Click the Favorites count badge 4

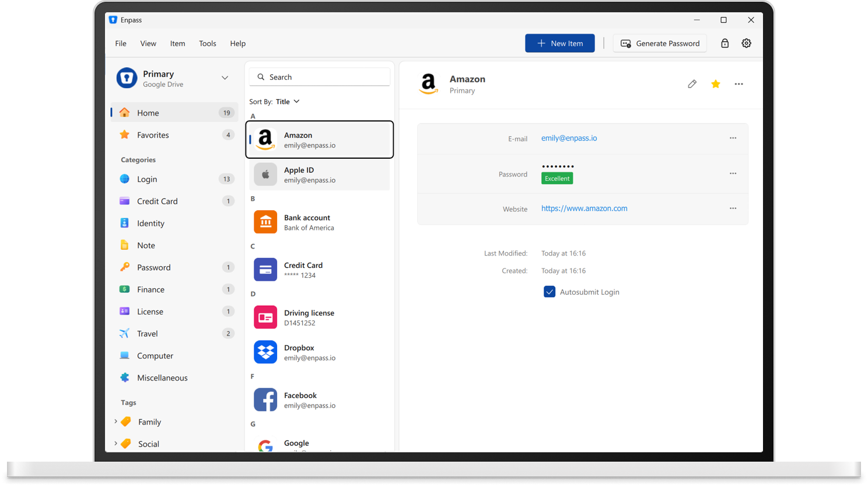(228, 135)
